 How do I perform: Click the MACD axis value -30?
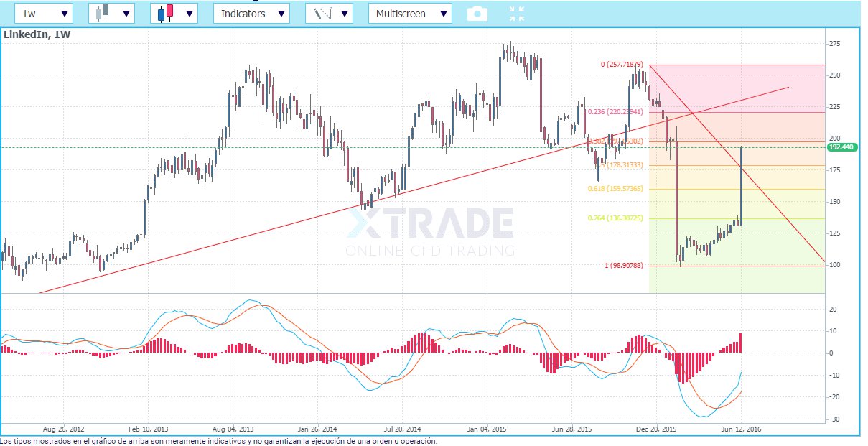pyautogui.click(x=833, y=419)
